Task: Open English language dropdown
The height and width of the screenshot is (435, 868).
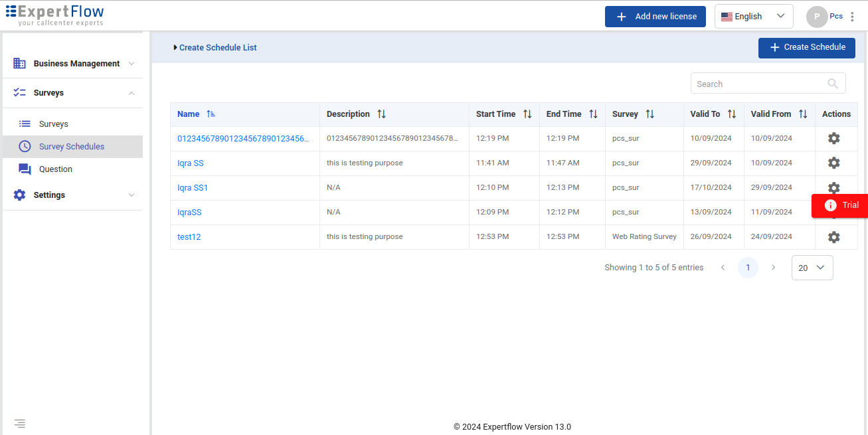Action: 753,17
